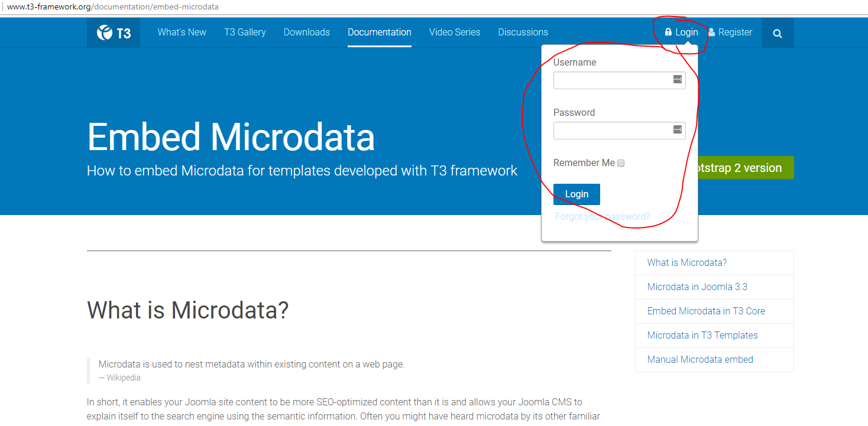Viewport: 868px width, 426px height.
Task: Open Video Series in navbar
Action: click(x=455, y=32)
